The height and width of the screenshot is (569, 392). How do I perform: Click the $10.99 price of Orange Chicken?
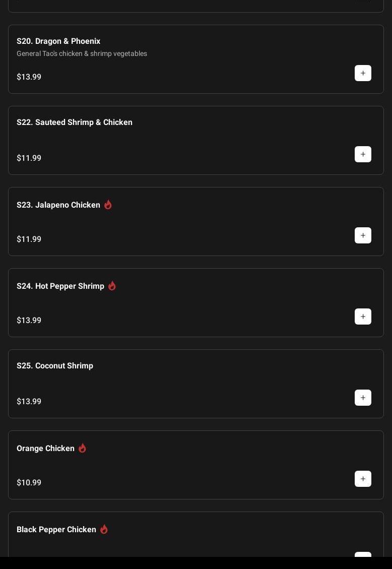(29, 483)
